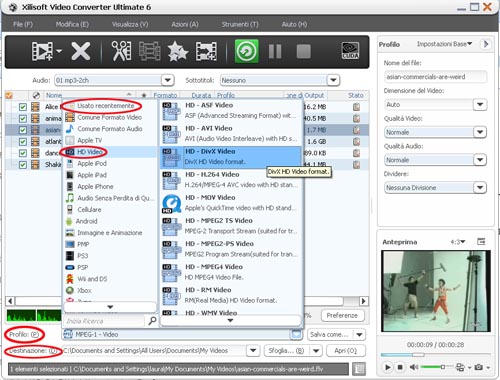Image resolution: width=500 pixels, height=380 pixels.
Task: Open the Dividere dropdown
Action: 480,188
